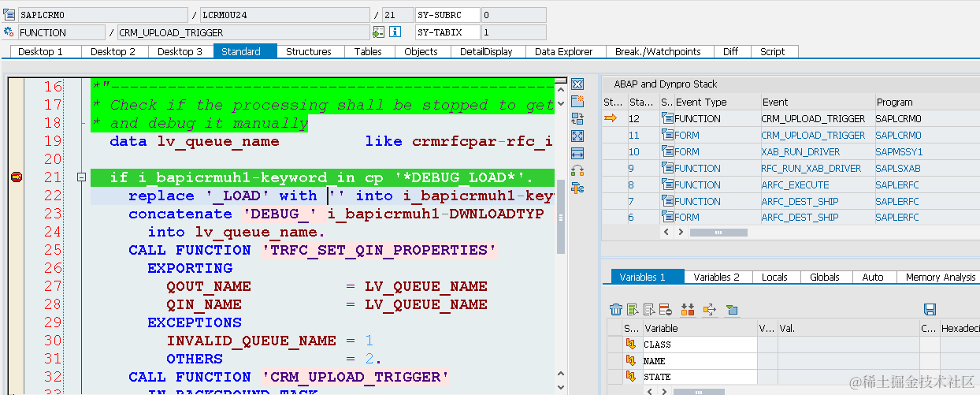The width and height of the screenshot is (980, 395).
Task: Click the LCRMOU24 include field
Action: pyautogui.click(x=285, y=15)
